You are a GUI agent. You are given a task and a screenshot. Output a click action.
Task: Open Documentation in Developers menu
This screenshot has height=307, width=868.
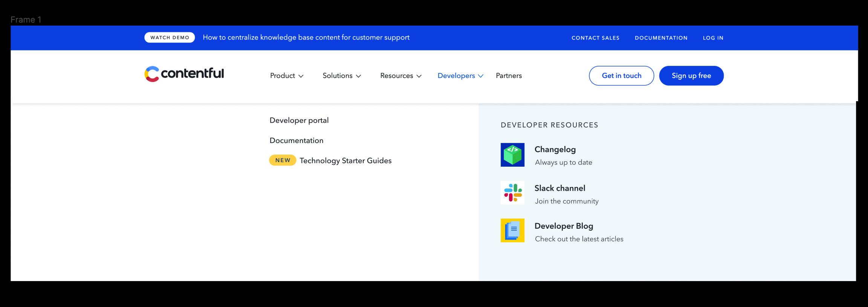click(296, 140)
